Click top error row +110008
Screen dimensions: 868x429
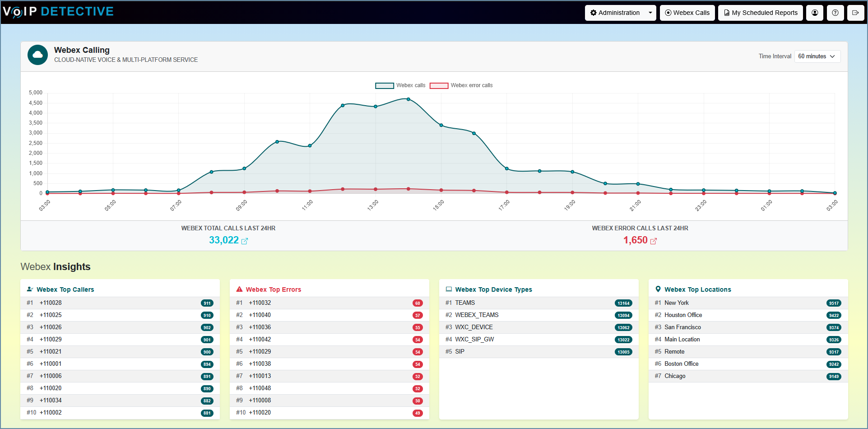330,401
